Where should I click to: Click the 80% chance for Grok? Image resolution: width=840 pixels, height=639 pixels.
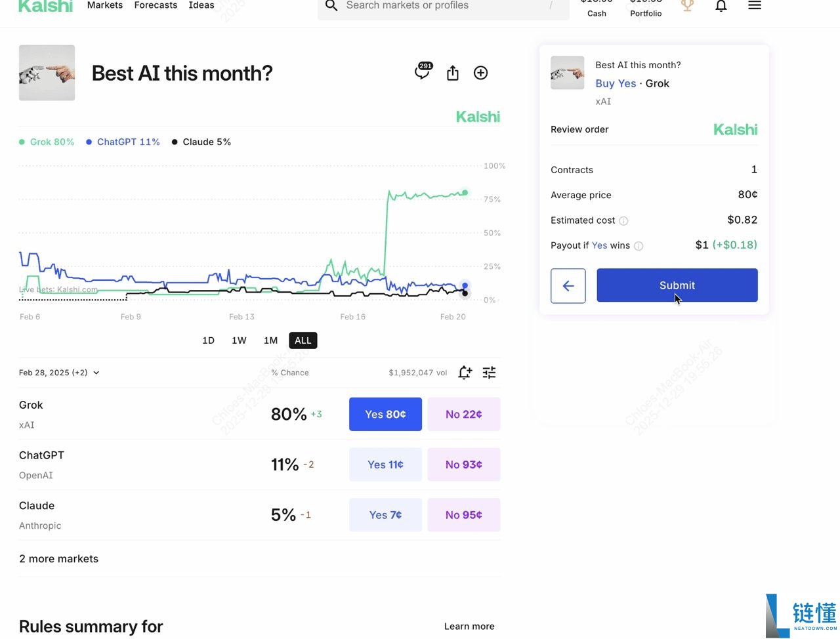click(289, 414)
